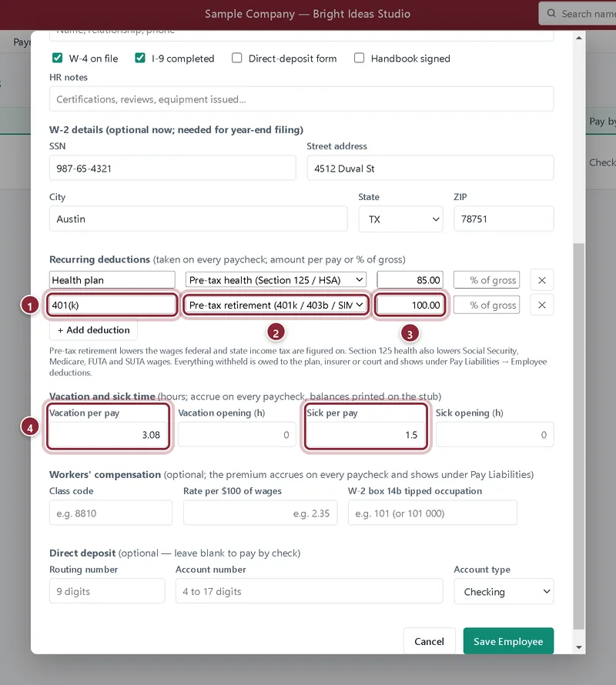Click the workers' comp Class code field
This screenshot has height=685, width=616.
tap(111, 513)
